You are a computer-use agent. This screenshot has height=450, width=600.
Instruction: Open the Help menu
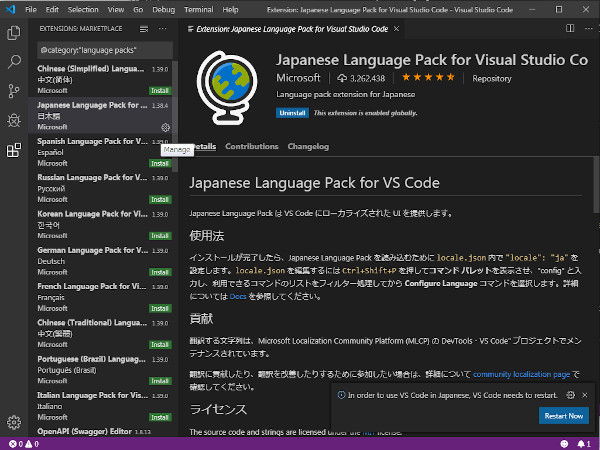tap(230, 10)
